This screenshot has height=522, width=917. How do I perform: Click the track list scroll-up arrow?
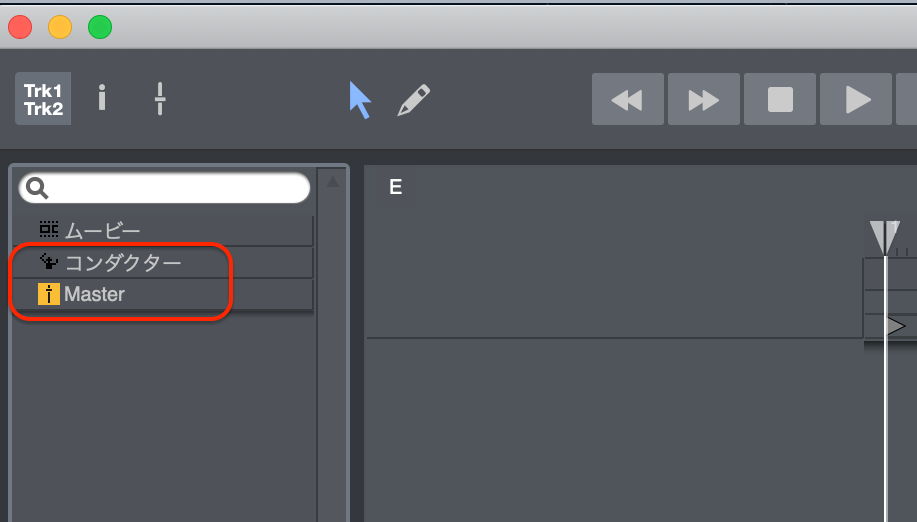(x=333, y=182)
